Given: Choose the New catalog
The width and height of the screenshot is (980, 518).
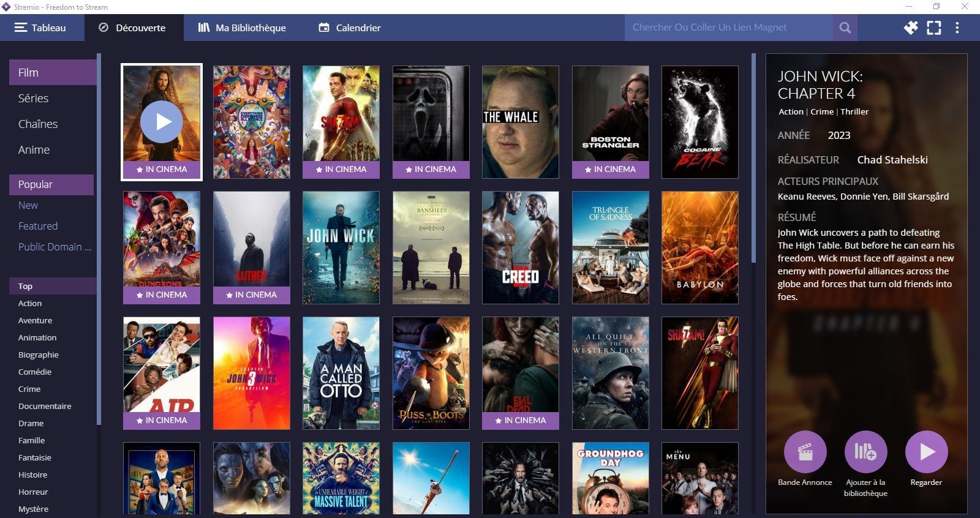Looking at the screenshot, I should 51,205.
